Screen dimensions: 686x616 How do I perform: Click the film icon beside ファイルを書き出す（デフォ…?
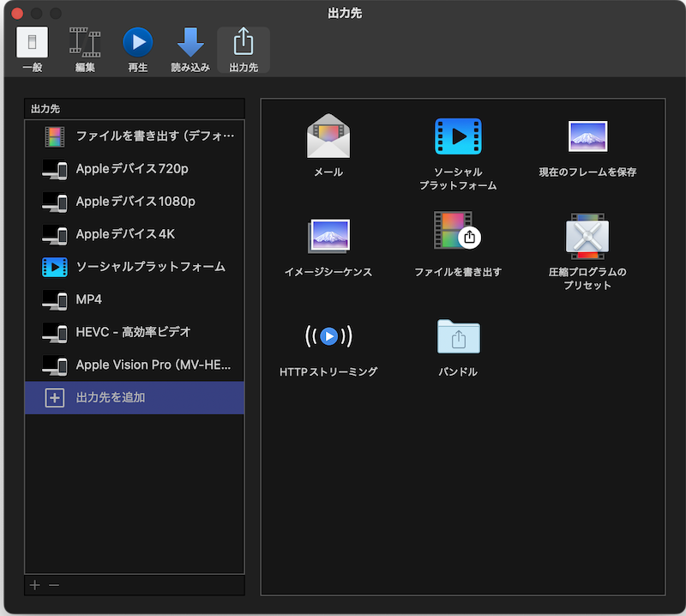(55, 136)
